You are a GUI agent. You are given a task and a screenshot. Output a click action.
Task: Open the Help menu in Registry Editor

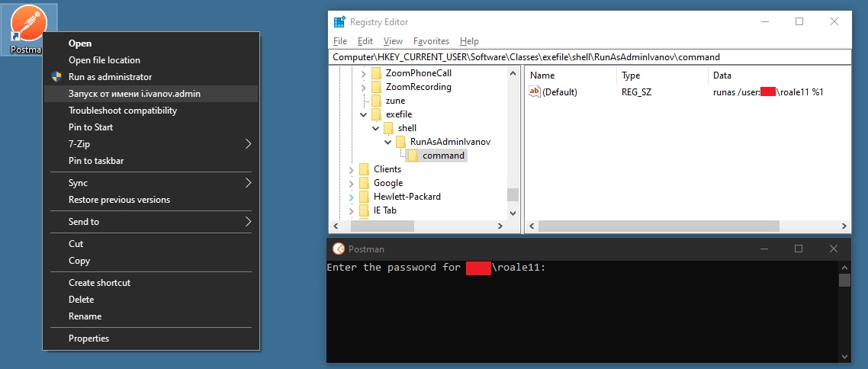coord(469,41)
